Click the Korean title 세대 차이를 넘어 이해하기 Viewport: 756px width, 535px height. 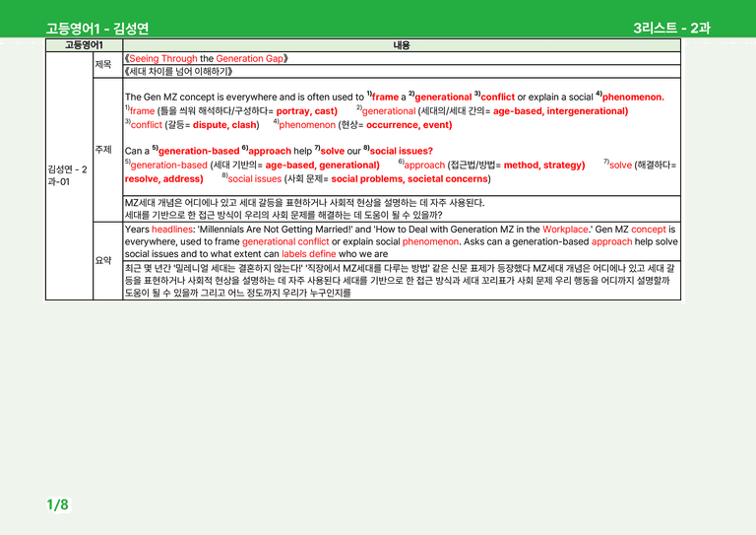pos(179,71)
